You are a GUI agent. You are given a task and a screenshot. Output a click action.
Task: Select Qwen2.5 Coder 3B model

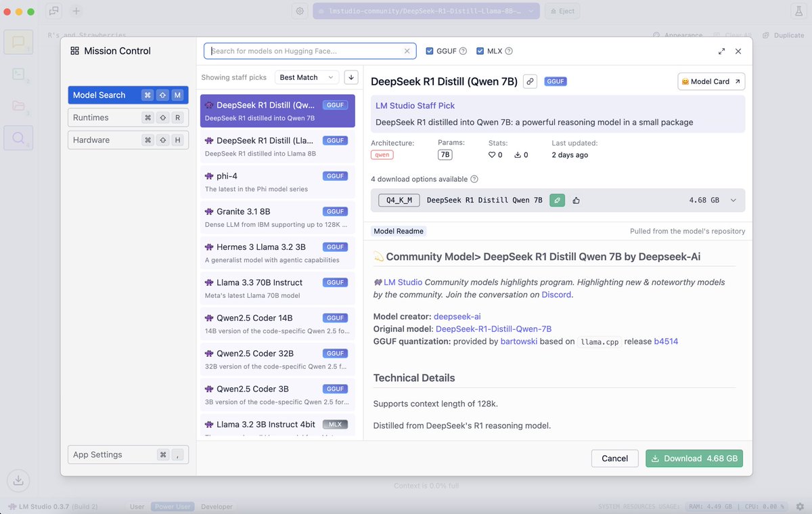point(277,395)
